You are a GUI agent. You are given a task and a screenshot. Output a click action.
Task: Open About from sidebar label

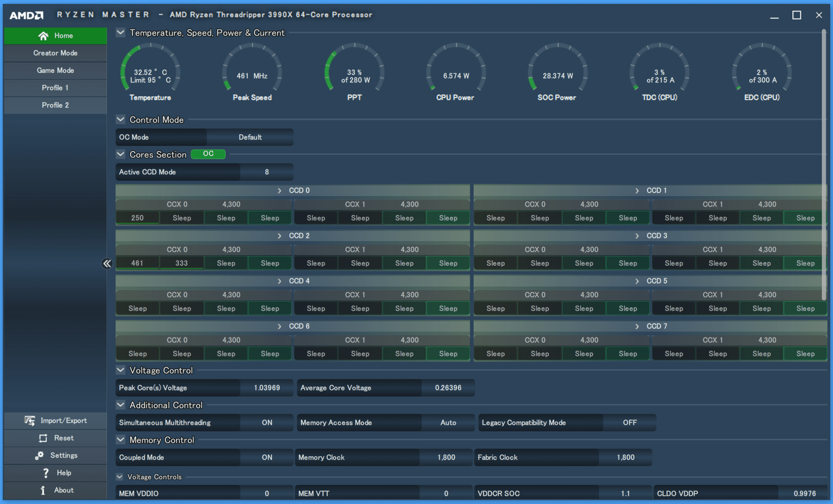(x=64, y=490)
